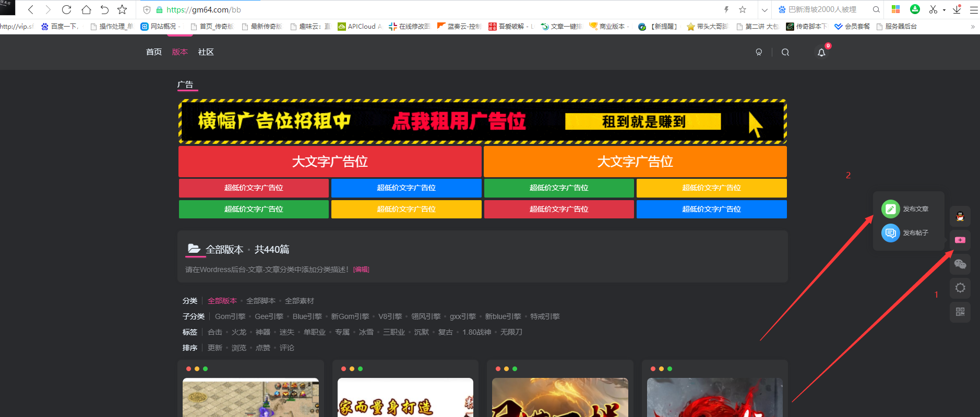980x417 pixels.
Task: Click the favorites star beside undo icon
Action: click(122, 9)
